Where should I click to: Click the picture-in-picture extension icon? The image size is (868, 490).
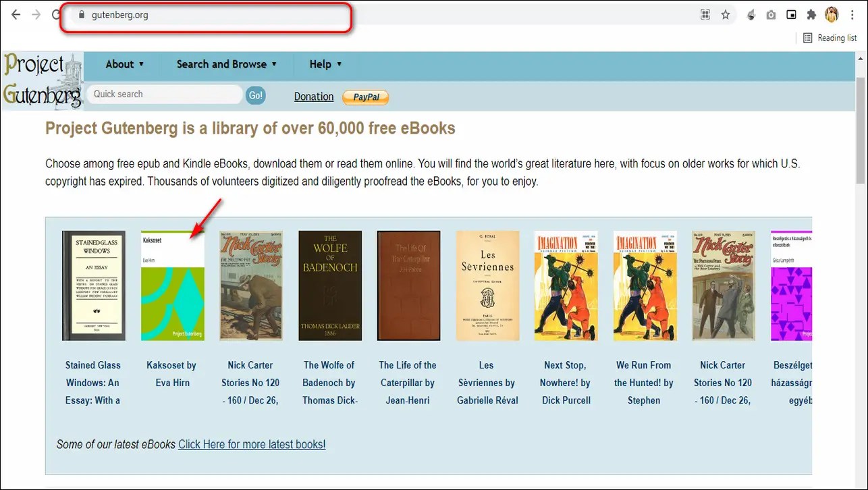(791, 15)
